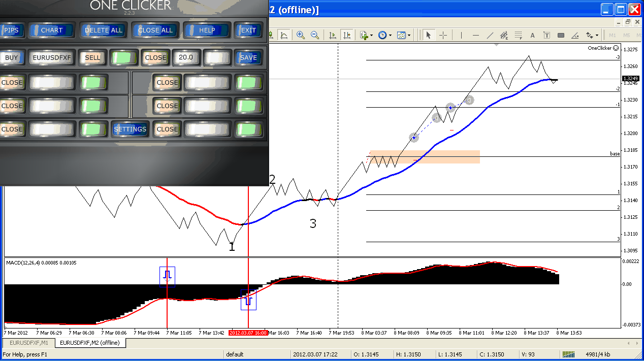644x361 pixels.
Task: Select the Text (A) tool
Action: tap(532, 35)
